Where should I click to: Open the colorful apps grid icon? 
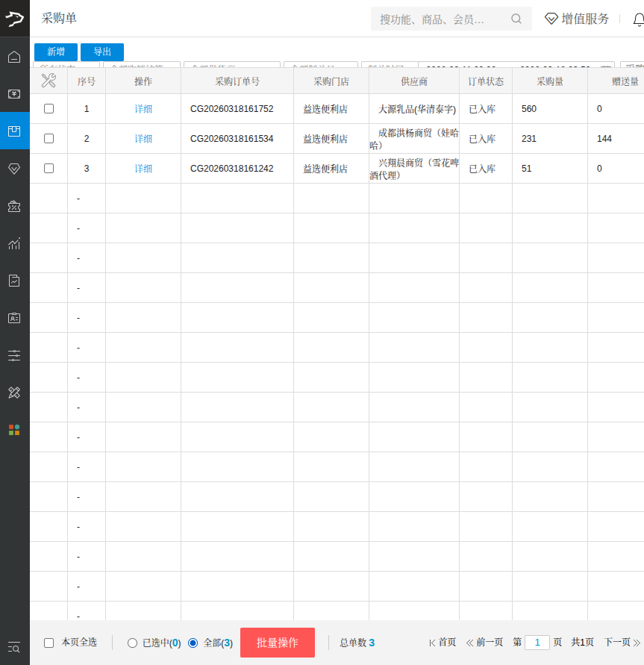14,430
